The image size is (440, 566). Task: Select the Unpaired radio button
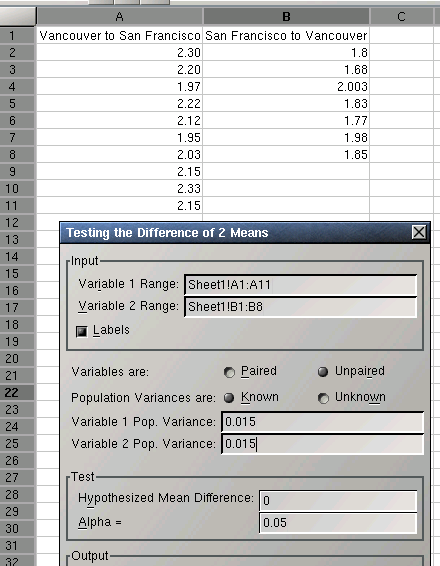323,371
